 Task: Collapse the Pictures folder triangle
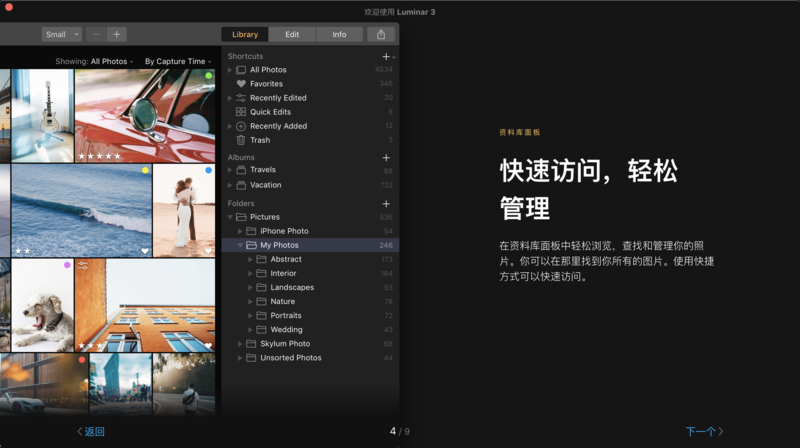[230, 217]
